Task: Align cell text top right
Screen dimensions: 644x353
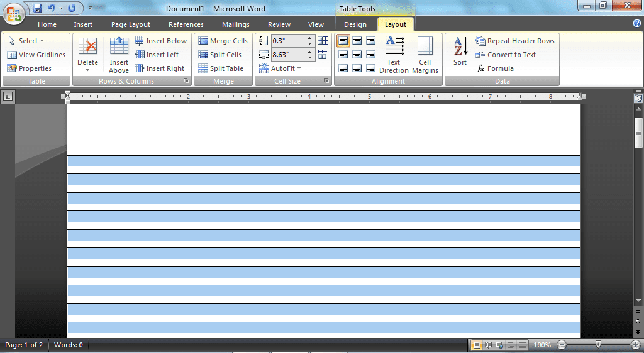Action: click(371, 41)
